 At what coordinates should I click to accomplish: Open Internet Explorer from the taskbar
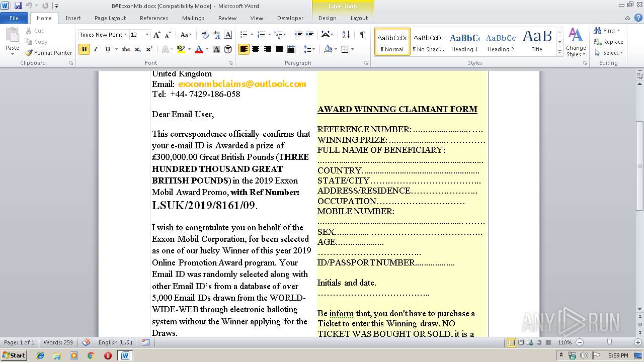pos(40,355)
